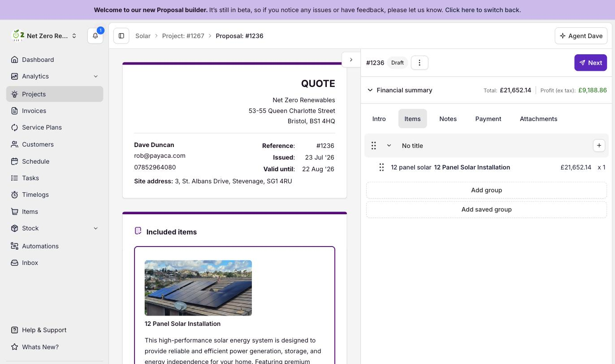Click the Customers people icon
Viewport: 615px width, 364px height.
15,144
